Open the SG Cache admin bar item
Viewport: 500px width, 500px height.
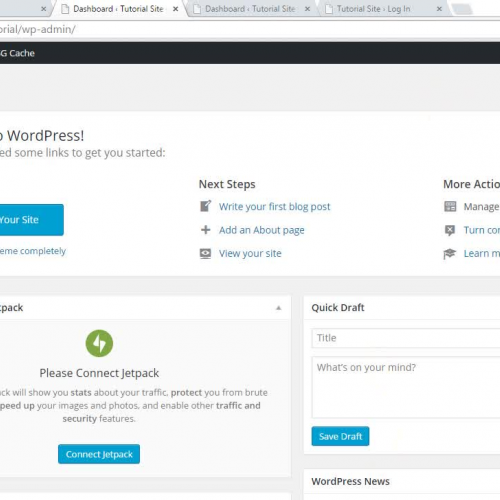17,53
